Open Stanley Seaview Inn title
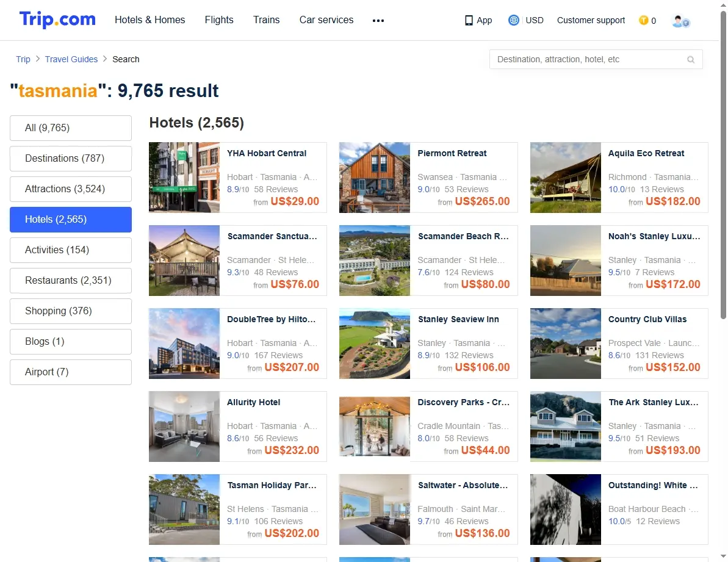 (458, 319)
